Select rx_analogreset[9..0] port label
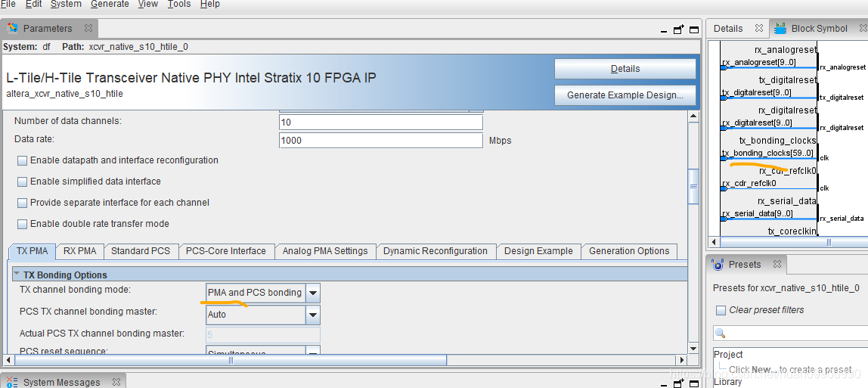 point(758,63)
